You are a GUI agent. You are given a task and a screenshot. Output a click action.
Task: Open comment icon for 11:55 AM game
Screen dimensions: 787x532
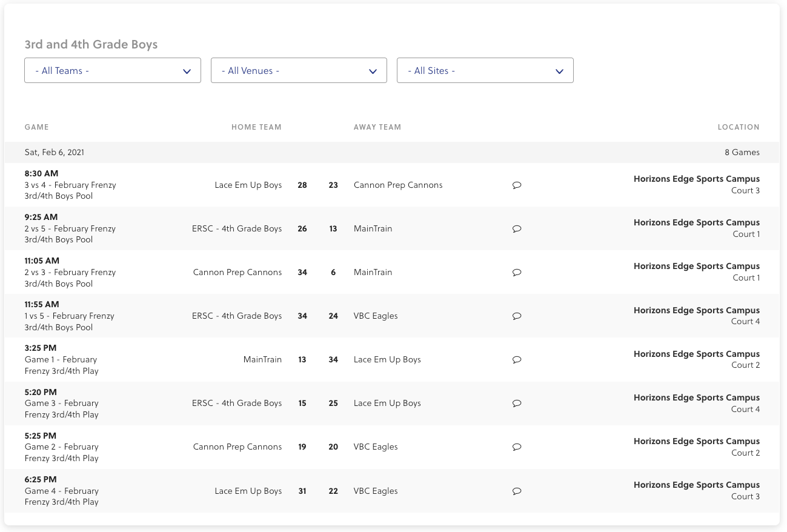click(517, 316)
